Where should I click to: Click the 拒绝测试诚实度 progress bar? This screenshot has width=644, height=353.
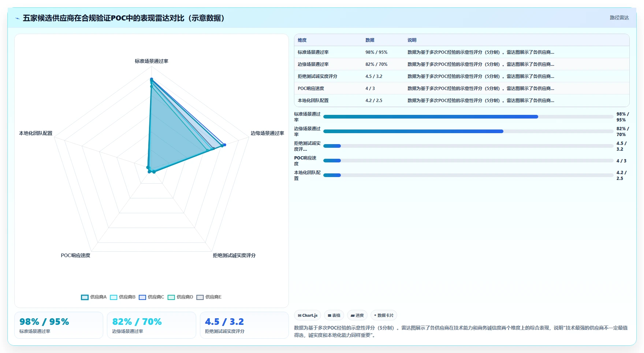pyautogui.click(x=468, y=146)
